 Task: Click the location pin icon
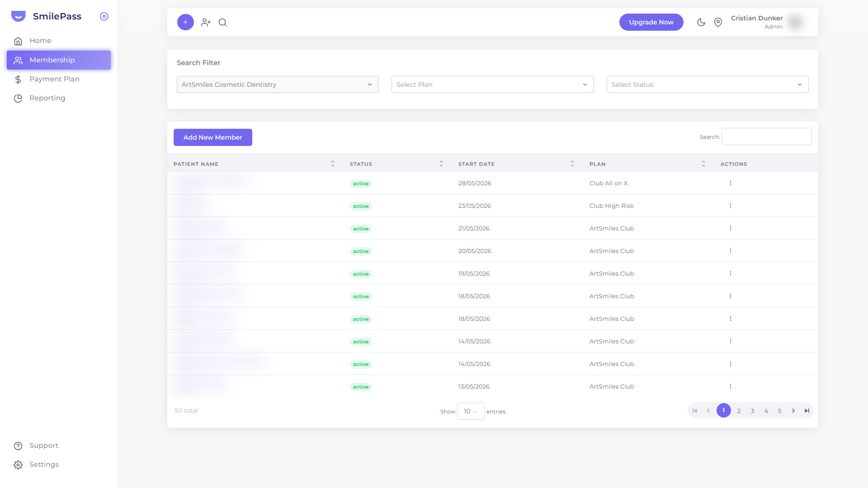(x=718, y=22)
